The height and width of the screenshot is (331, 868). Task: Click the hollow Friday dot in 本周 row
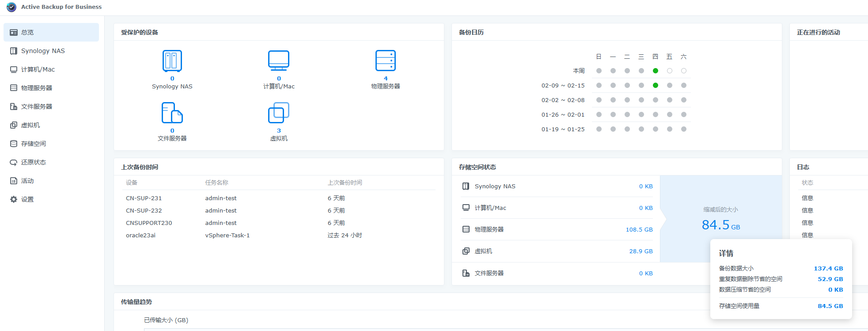coord(670,71)
